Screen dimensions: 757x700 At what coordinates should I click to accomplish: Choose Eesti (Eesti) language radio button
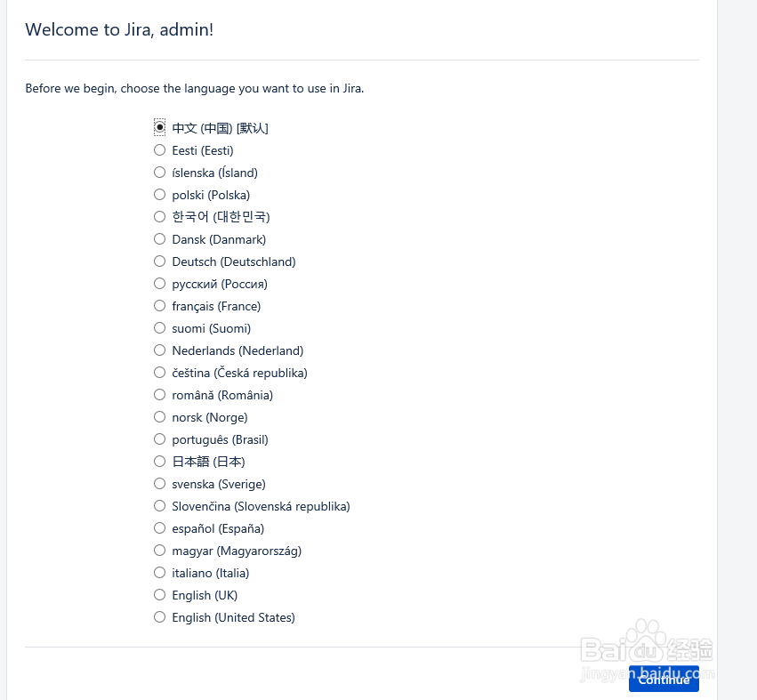point(160,150)
